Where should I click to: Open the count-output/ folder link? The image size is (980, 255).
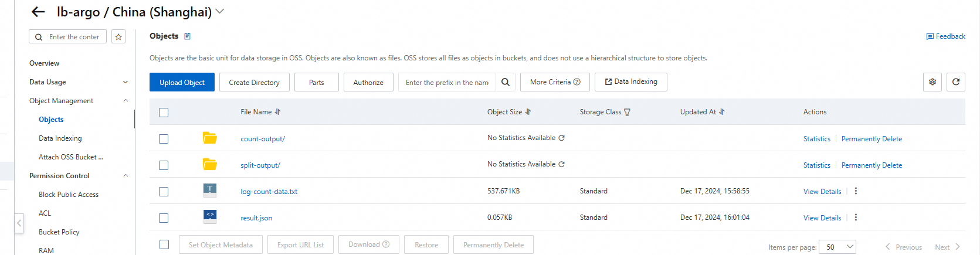click(263, 139)
